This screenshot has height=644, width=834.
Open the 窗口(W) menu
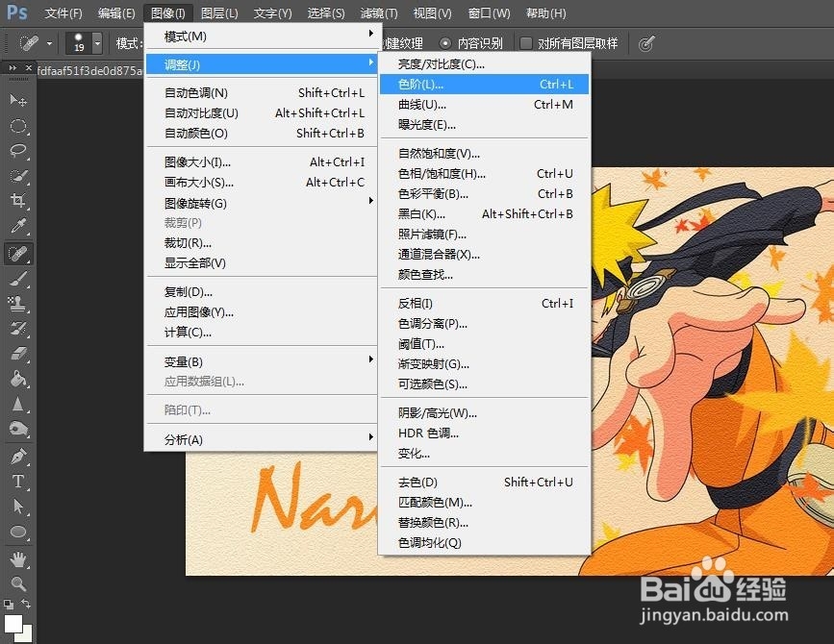[489, 12]
